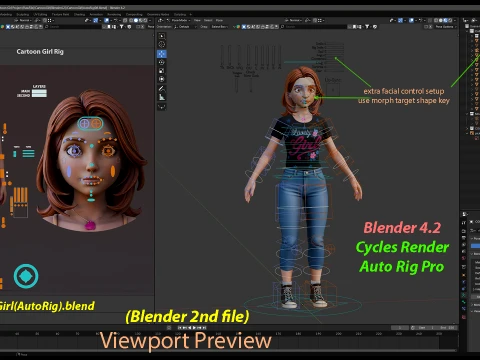Switch right viewport to material preview shading
Image resolution: width=480 pixels, height=360 pixels.
point(445,20)
